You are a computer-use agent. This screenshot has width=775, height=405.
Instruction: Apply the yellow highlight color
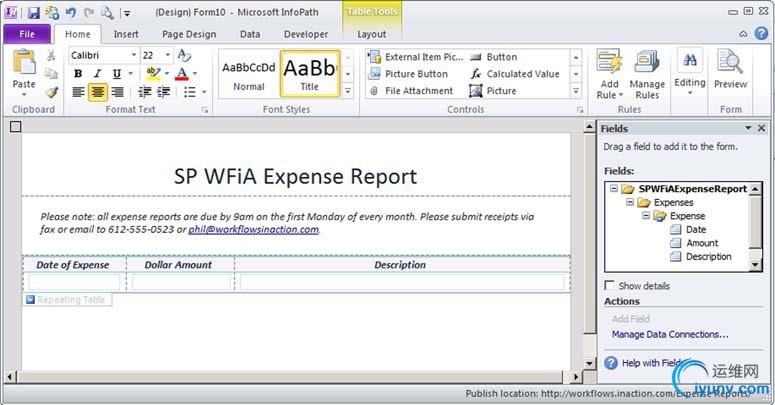[154, 74]
